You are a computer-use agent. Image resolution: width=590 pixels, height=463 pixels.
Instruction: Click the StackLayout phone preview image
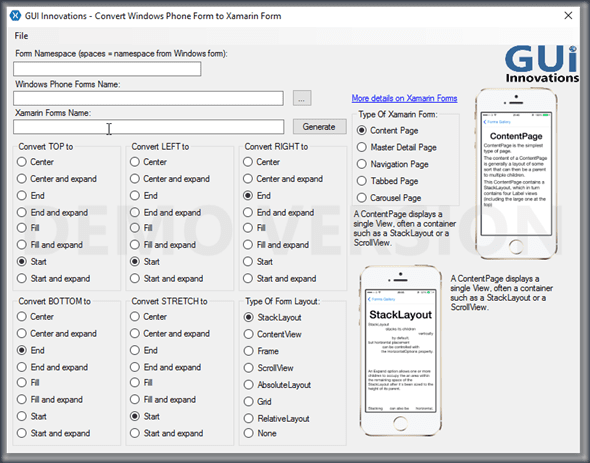pyautogui.click(x=400, y=351)
